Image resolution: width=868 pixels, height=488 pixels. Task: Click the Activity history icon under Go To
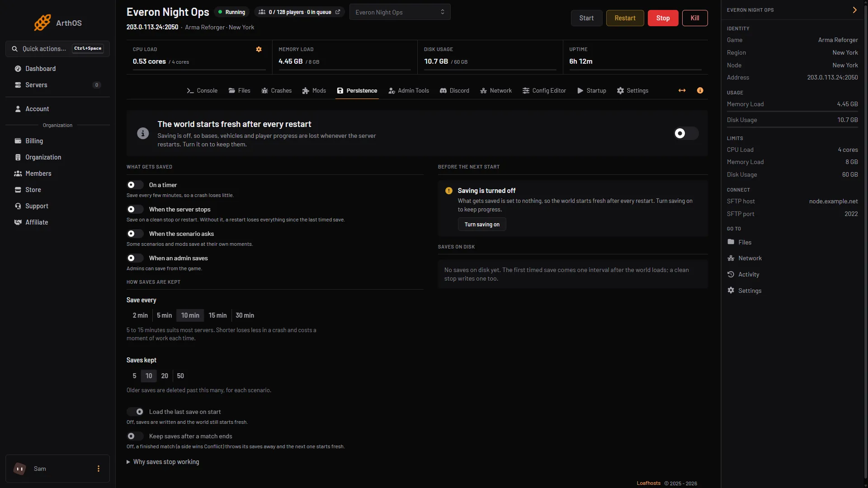click(731, 274)
